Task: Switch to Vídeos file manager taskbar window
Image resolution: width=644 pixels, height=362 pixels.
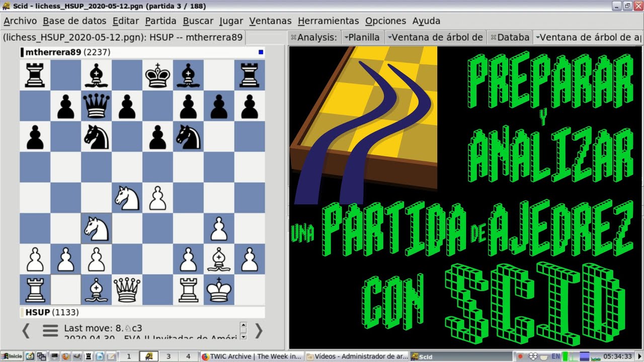Action: pos(357,356)
